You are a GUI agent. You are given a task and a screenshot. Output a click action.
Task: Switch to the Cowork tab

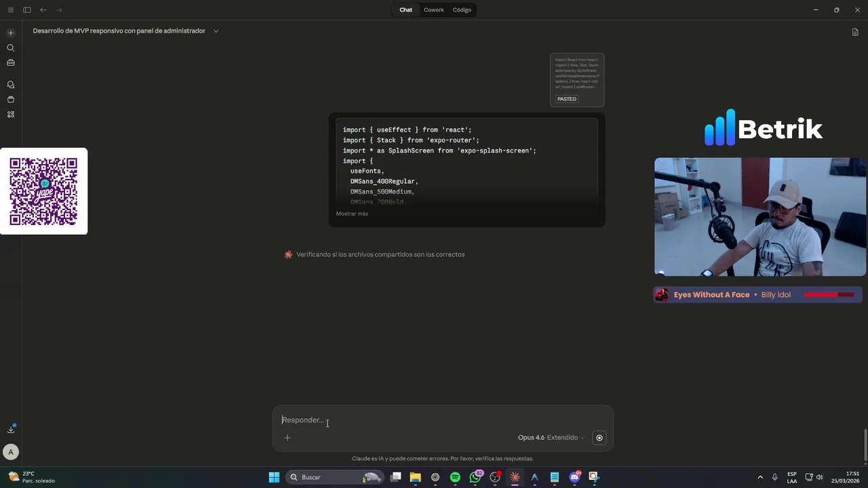[434, 10]
